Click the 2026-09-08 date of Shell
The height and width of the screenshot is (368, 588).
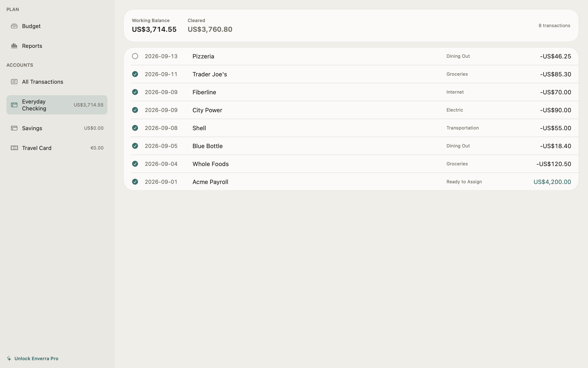[x=161, y=128]
